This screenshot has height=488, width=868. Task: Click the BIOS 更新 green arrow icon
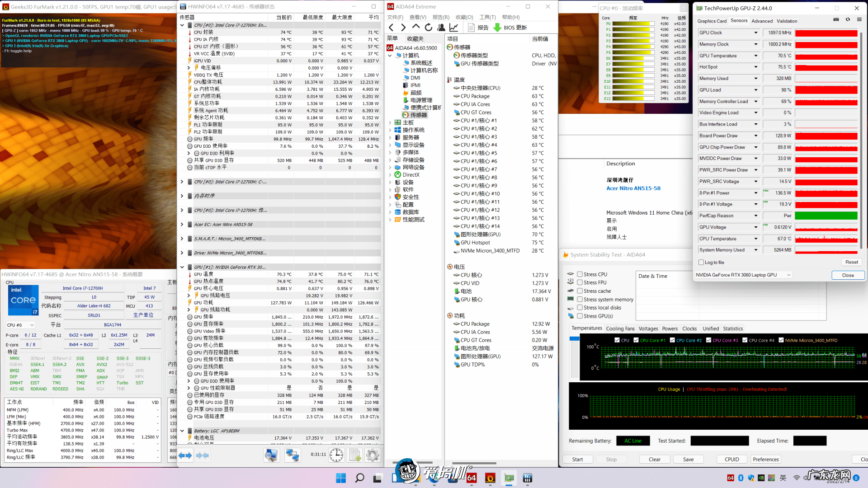pyautogui.click(x=497, y=28)
